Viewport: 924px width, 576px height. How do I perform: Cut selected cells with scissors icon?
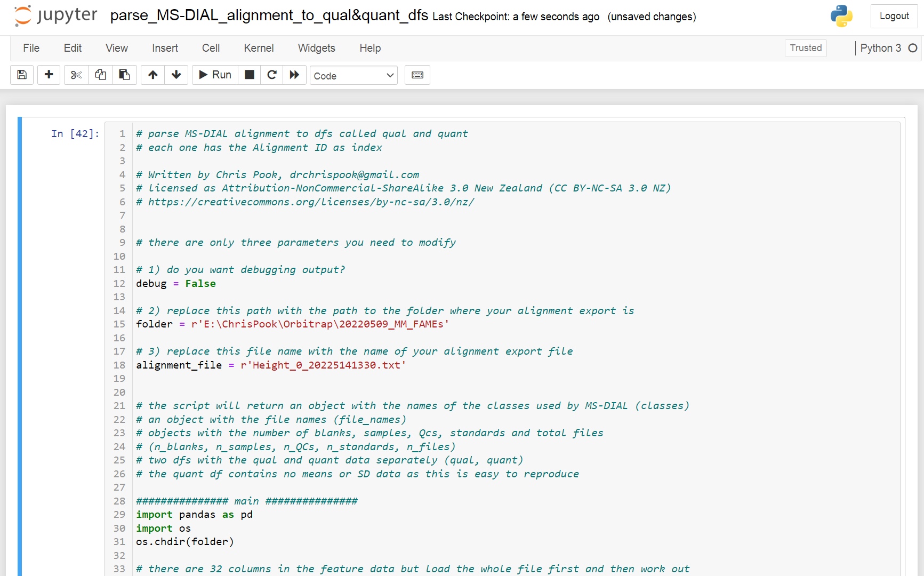coord(76,75)
